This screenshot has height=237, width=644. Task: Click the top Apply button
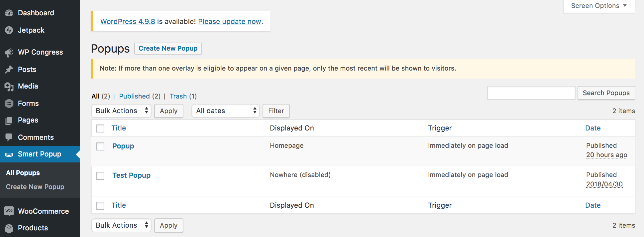(x=169, y=111)
